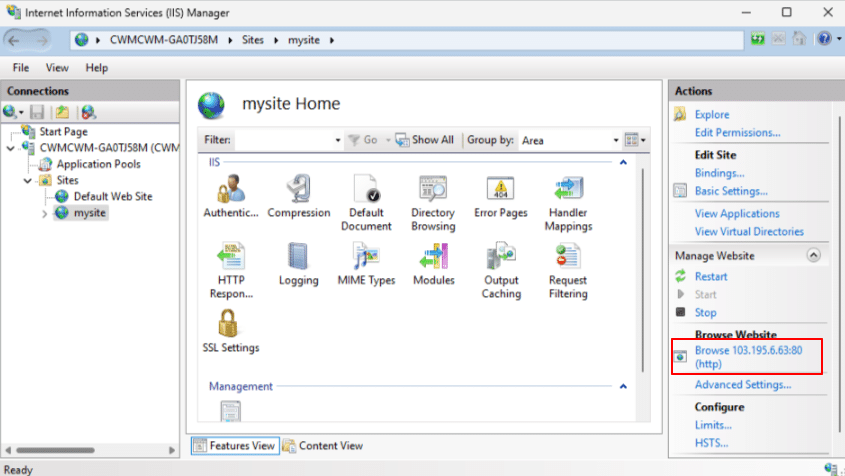Click the navigate Forward arrow button
Screen dimensions: 845x476
42,40
